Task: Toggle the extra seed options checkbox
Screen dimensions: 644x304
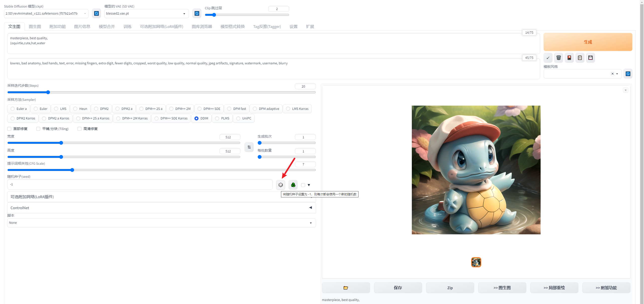Action: click(303, 185)
